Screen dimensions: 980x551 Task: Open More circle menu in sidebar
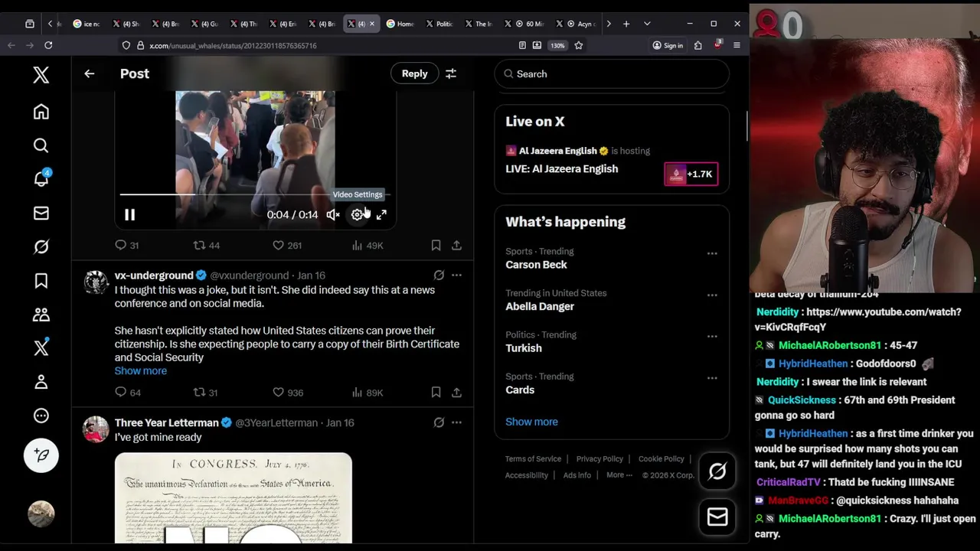coord(41,416)
